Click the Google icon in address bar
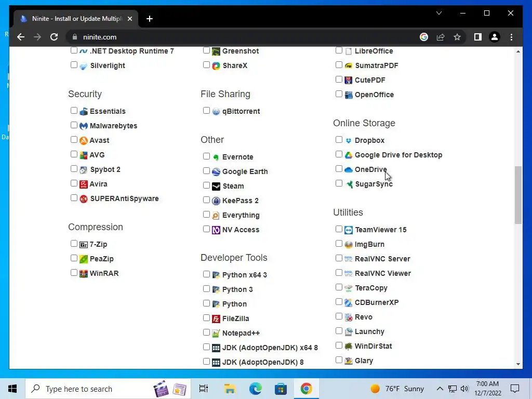This screenshot has height=399, width=532. (x=424, y=37)
